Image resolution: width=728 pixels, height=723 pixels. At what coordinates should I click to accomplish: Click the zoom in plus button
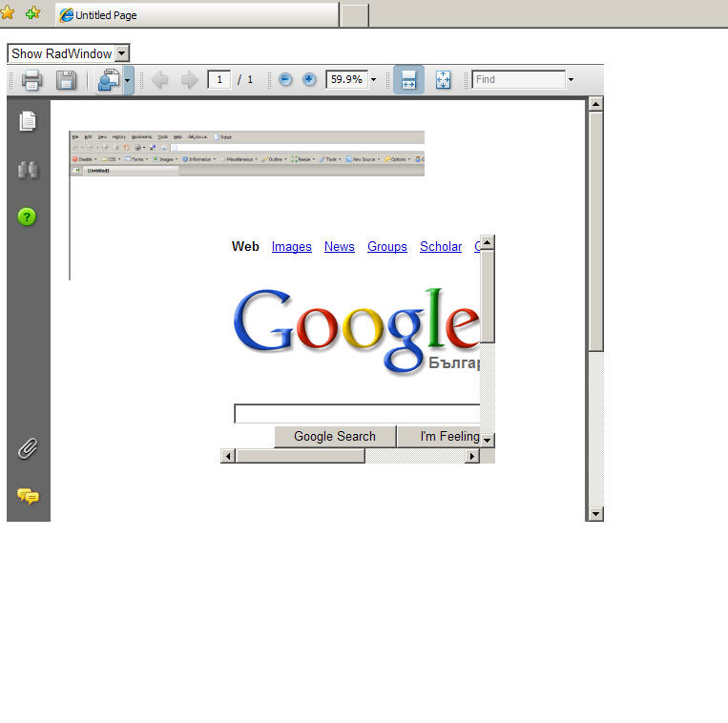pyautogui.click(x=309, y=79)
